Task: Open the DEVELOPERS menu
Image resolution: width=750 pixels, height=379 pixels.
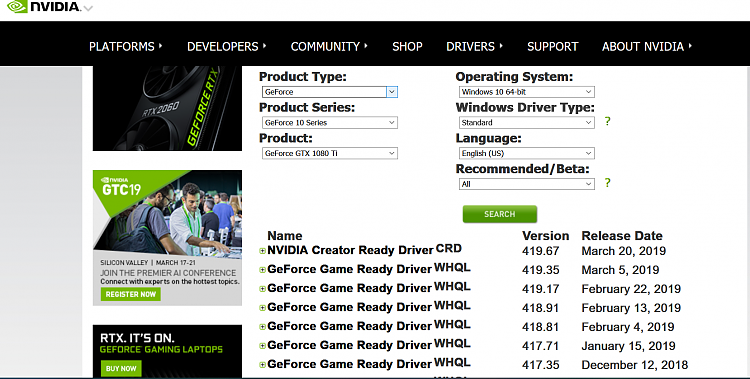Action: (x=227, y=46)
